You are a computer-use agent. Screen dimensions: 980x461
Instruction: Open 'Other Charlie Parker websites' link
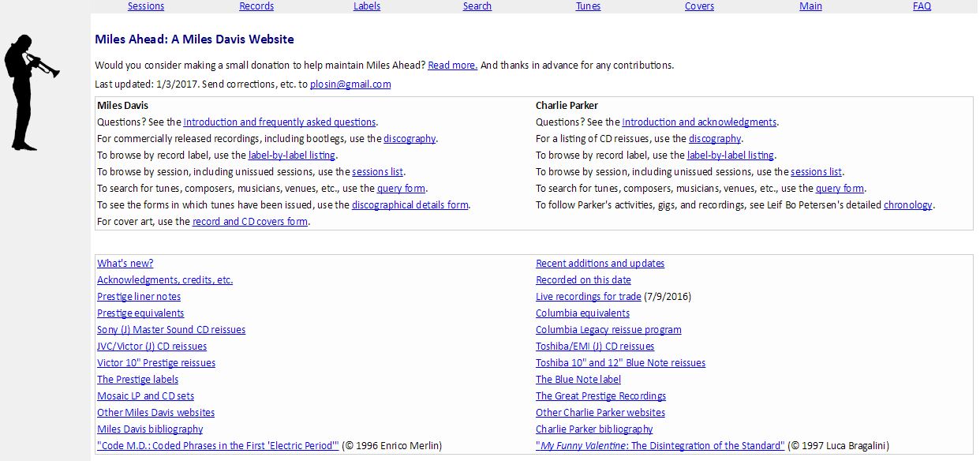[600, 413]
